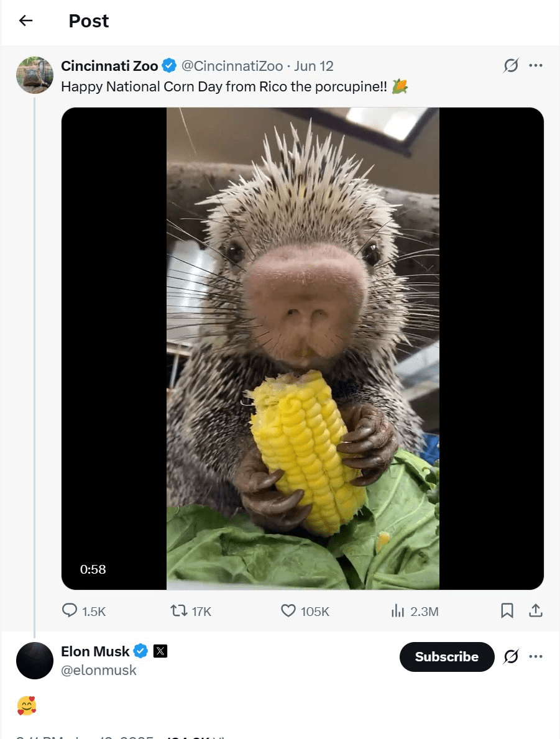Click the Jun 12 post date

point(313,66)
